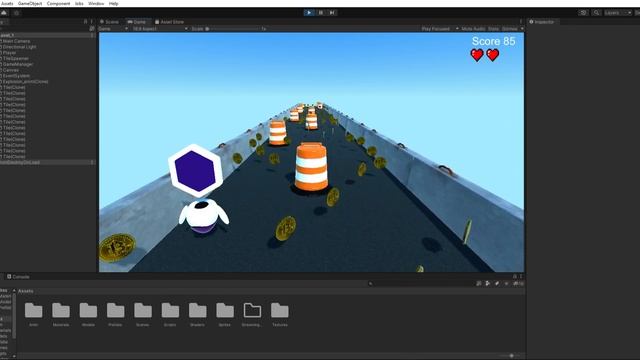Open the GameObject menu
Screen dimensions: 640x360
click(x=30, y=3)
